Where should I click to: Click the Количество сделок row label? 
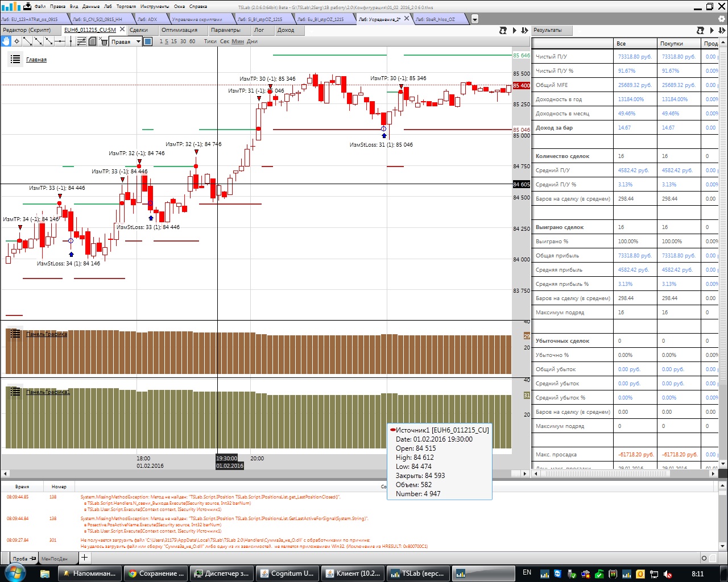coord(562,156)
